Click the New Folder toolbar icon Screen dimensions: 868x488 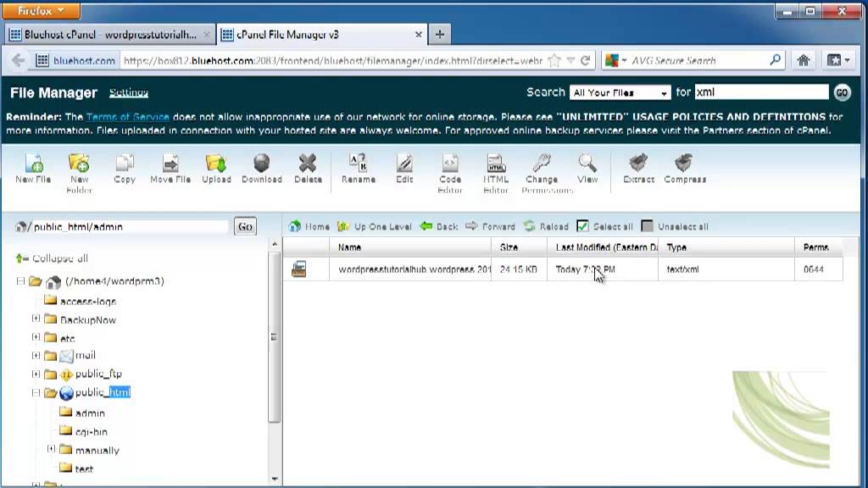coord(79,173)
